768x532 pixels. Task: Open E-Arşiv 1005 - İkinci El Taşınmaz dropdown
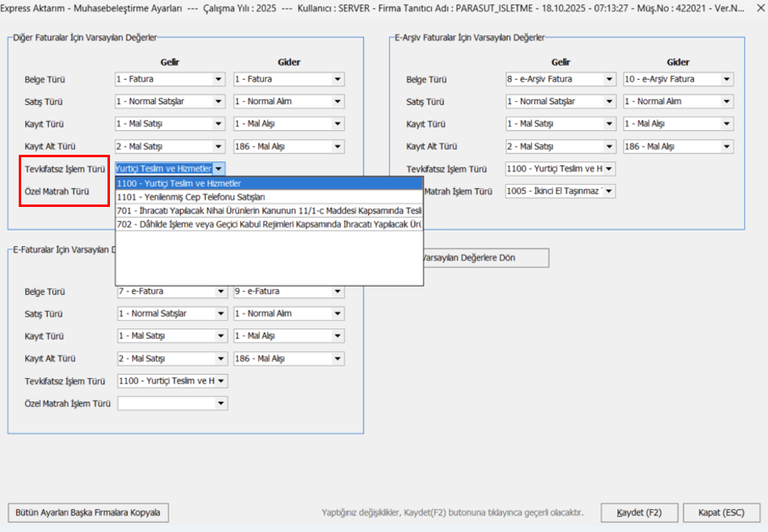560,191
